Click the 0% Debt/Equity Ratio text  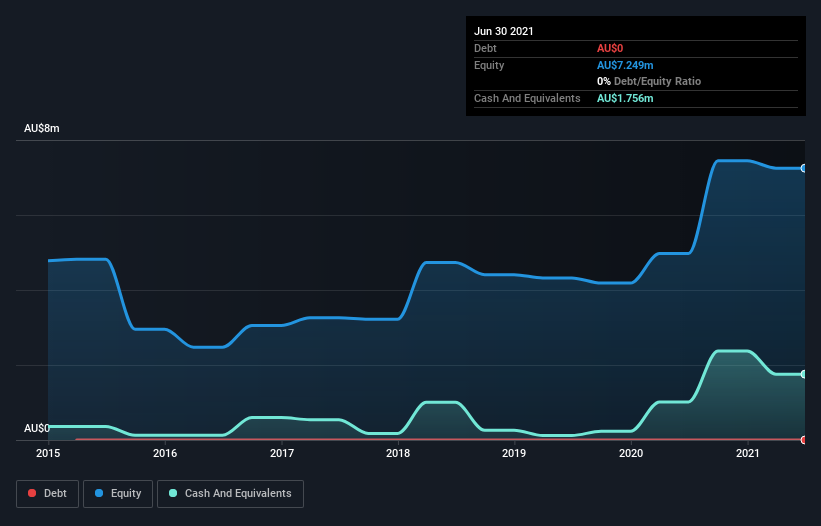point(649,81)
